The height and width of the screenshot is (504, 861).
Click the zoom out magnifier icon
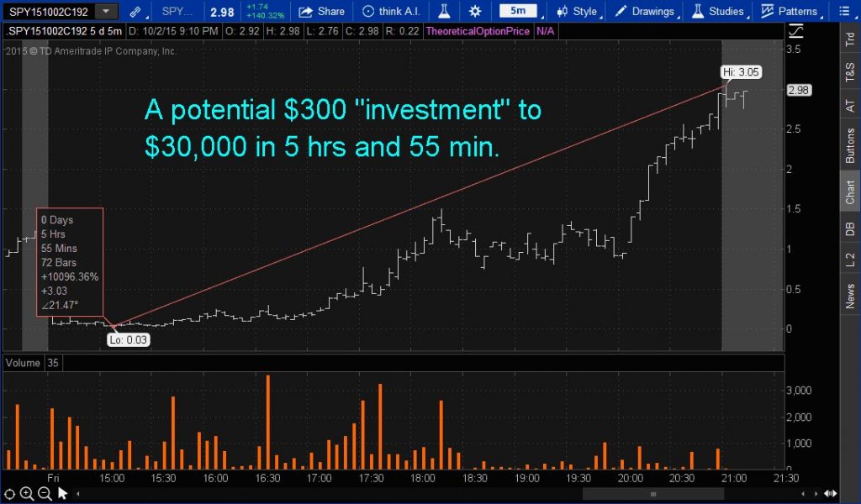(x=45, y=494)
